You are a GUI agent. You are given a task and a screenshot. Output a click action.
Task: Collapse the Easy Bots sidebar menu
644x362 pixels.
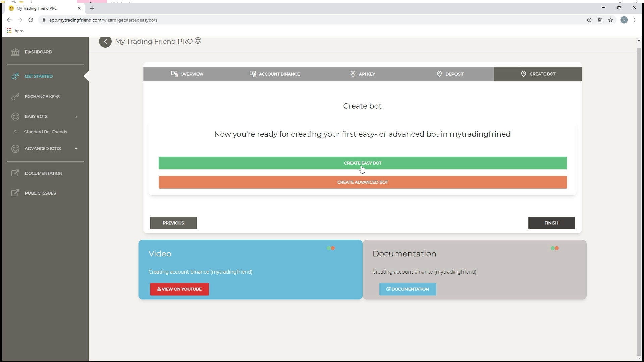[x=76, y=117]
